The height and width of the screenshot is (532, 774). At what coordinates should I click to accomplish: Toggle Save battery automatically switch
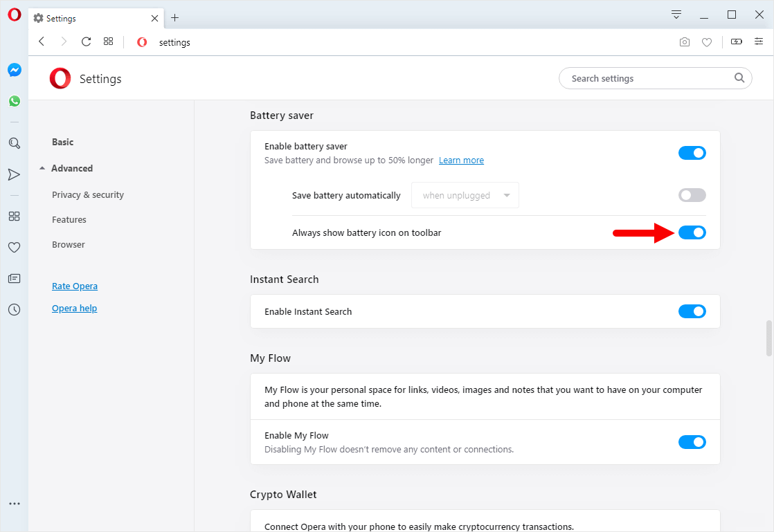(692, 195)
